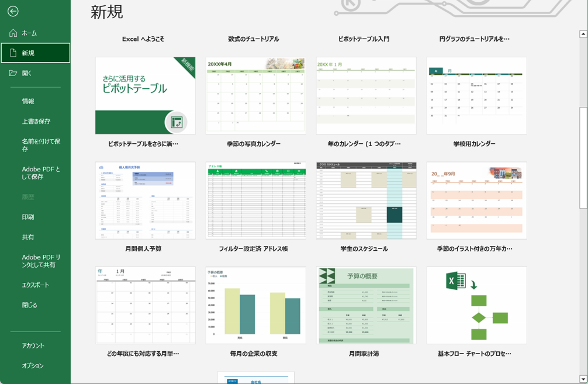Click 毎月の企業の収支 caption text
588x384 pixels.
(254, 354)
